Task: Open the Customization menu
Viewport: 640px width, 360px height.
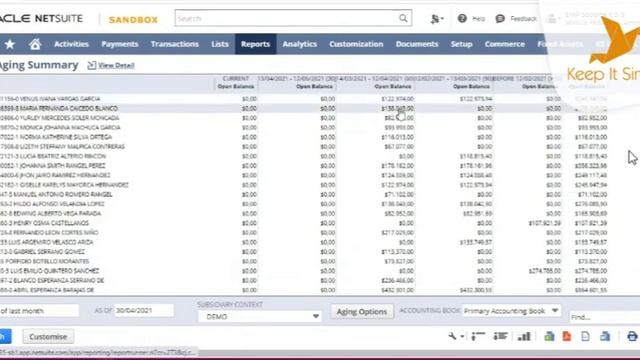Action: click(356, 44)
